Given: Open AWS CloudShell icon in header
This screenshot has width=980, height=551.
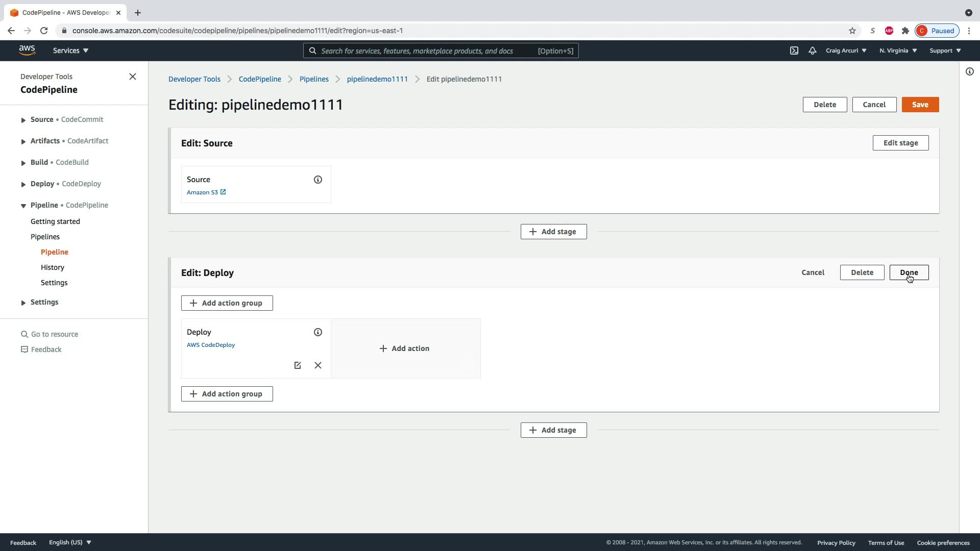Looking at the screenshot, I should pyautogui.click(x=794, y=51).
